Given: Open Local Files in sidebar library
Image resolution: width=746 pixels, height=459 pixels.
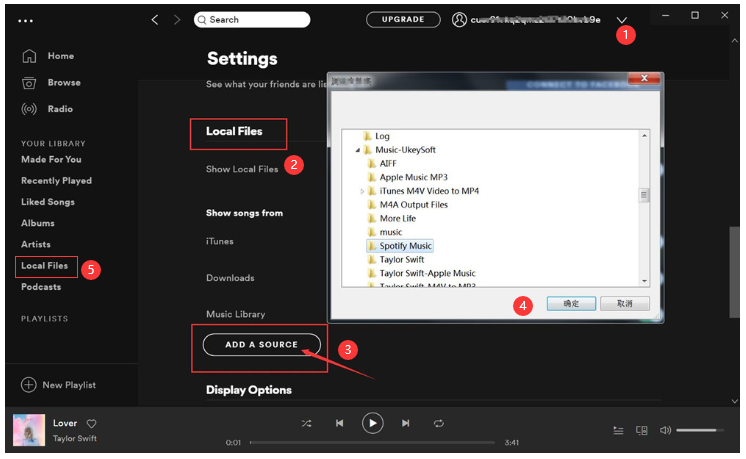Looking at the screenshot, I should [x=44, y=266].
